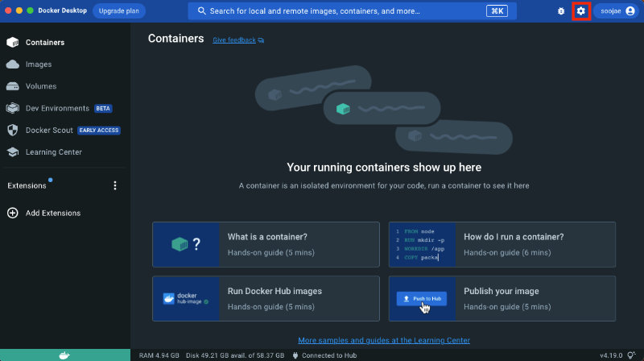Open the Extensions three-dot menu
Image resolution: width=644 pixels, height=361 pixels.
tap(115, 185)
